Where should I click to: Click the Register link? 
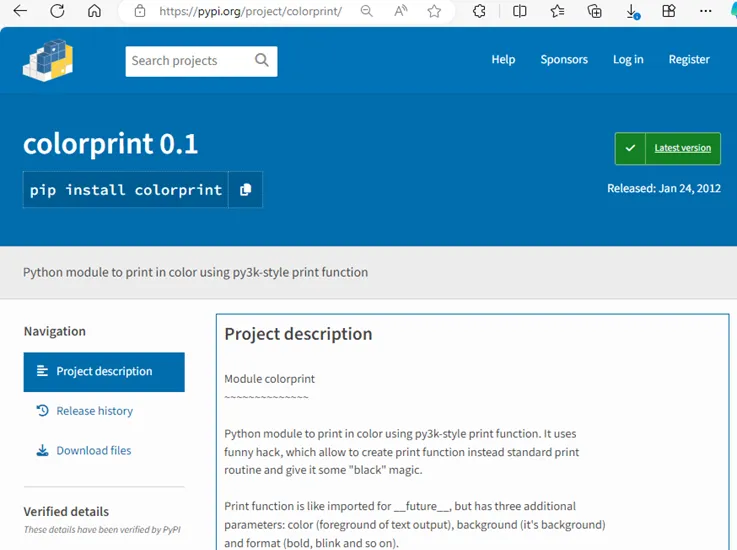pos(689,60)
